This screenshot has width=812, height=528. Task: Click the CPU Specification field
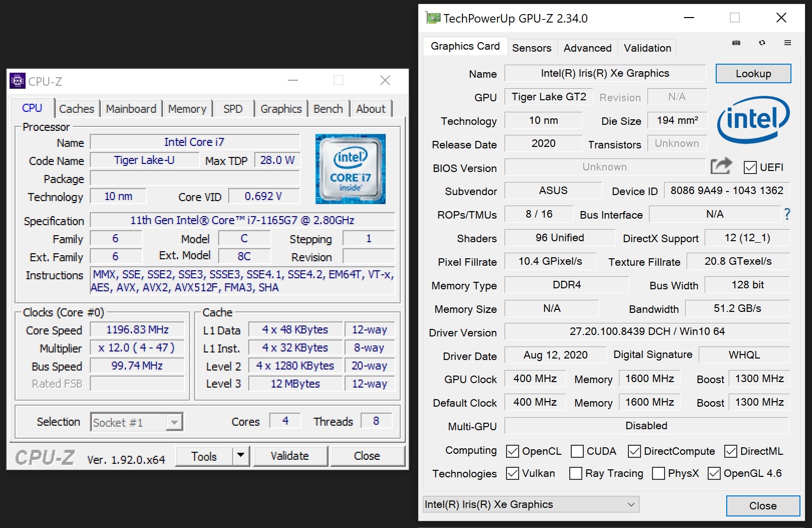tap(242, 220)
